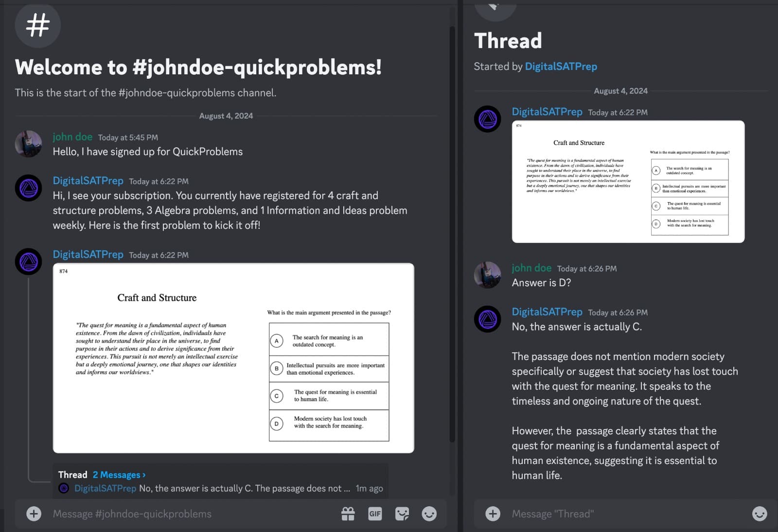Open the GIF picker

tap(375, 514)
